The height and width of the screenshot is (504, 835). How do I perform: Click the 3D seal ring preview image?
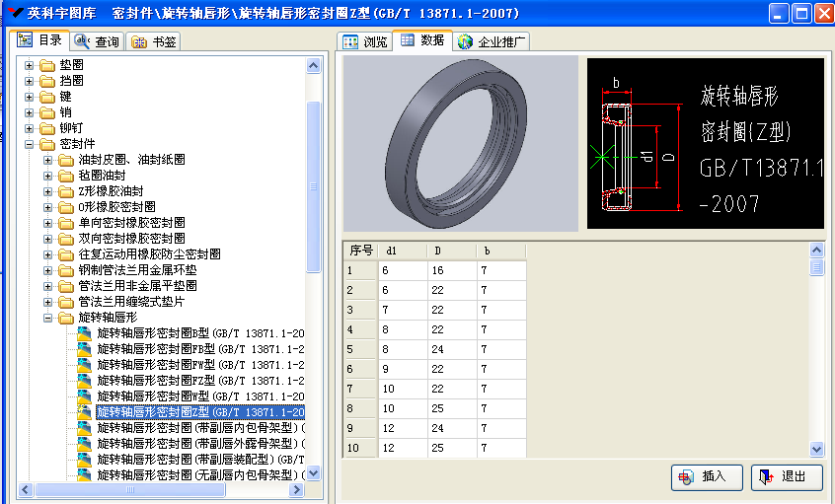click(x=459, y=143)
